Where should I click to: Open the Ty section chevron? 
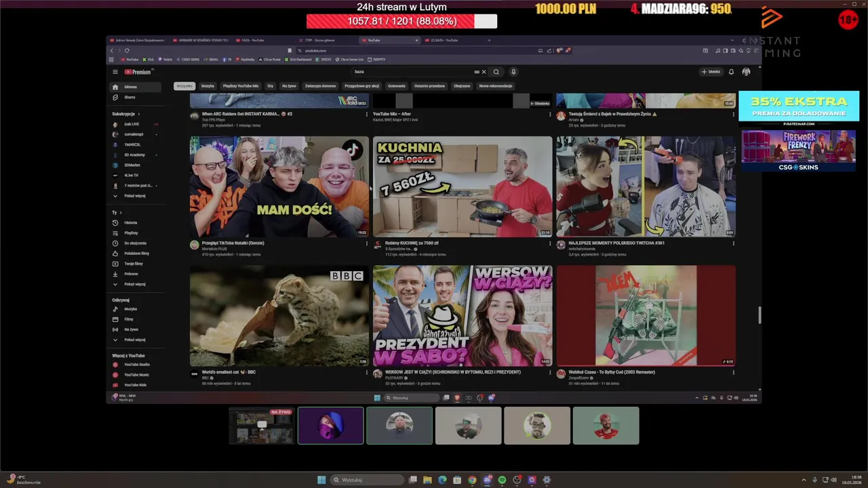click(x=121, y=213)
